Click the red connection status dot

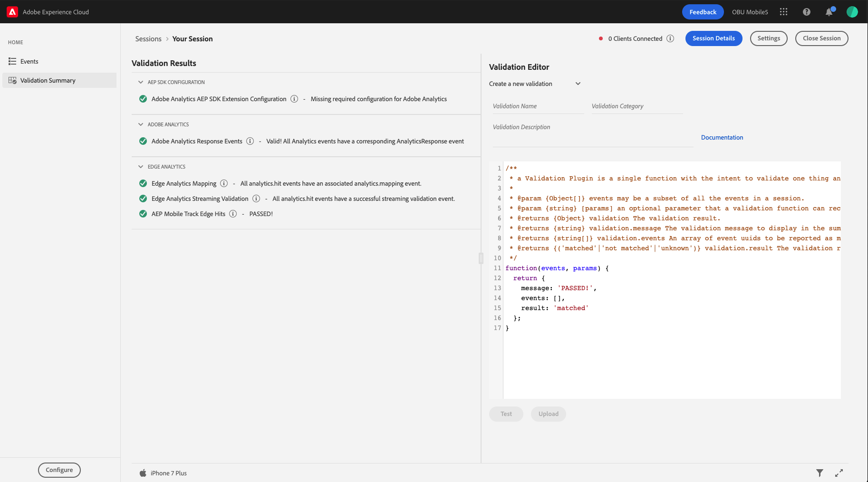point(601,38)
